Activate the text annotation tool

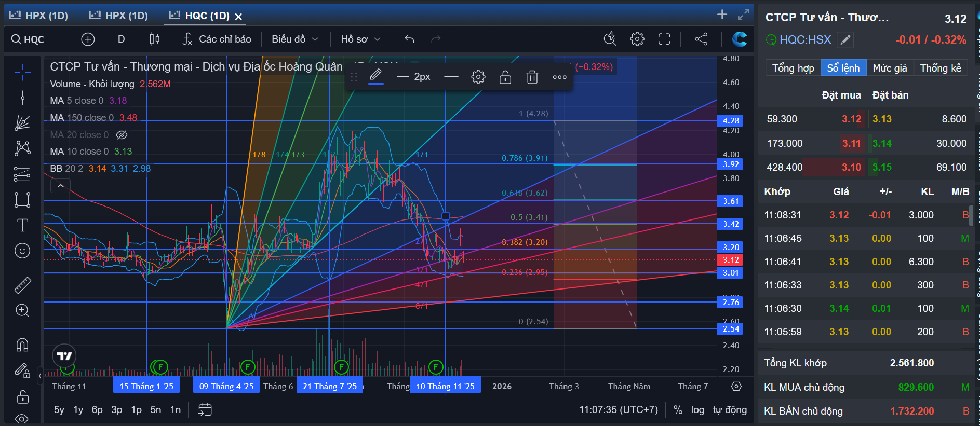[x=22, y=225]
